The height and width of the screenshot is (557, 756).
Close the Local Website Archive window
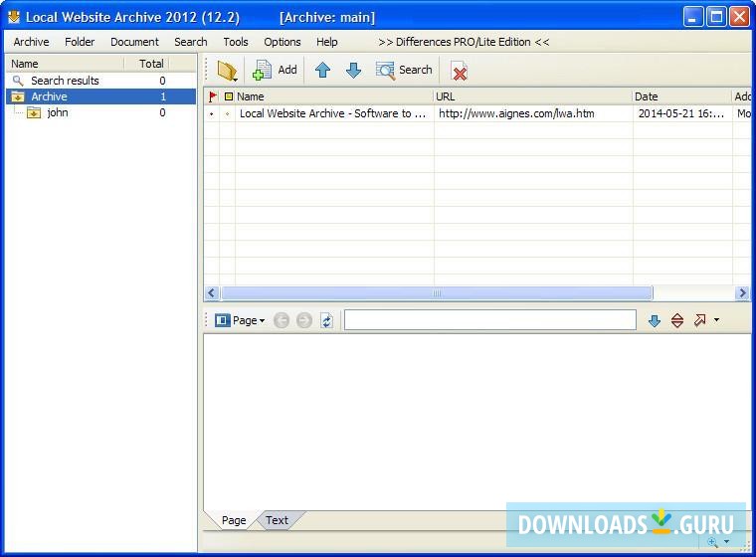pyautogui.click(x=739, y=17)
